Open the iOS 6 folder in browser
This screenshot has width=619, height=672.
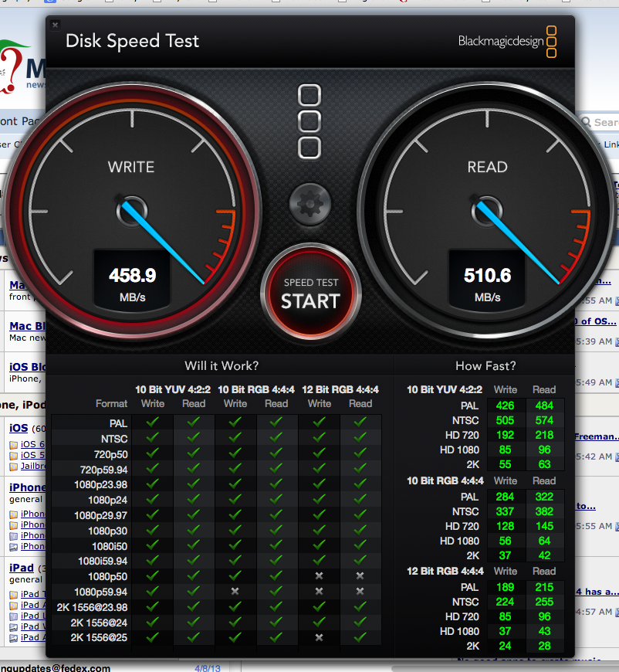pos(32,444)
